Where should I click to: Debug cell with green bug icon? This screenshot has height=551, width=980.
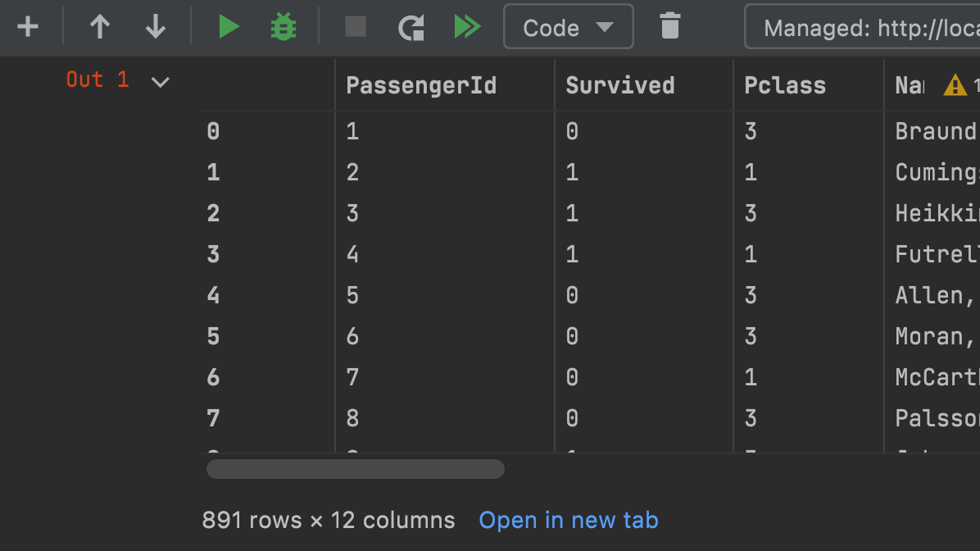coord(284,27)
